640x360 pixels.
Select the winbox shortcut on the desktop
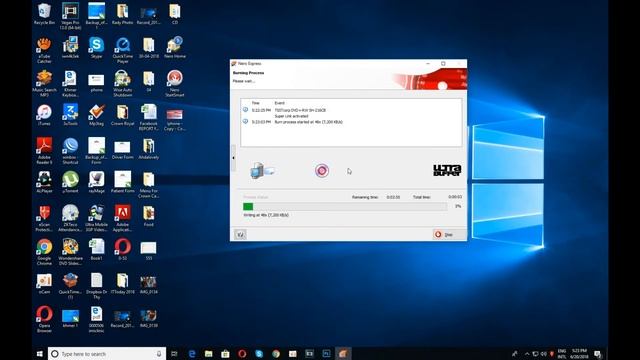tap(70, 151)
